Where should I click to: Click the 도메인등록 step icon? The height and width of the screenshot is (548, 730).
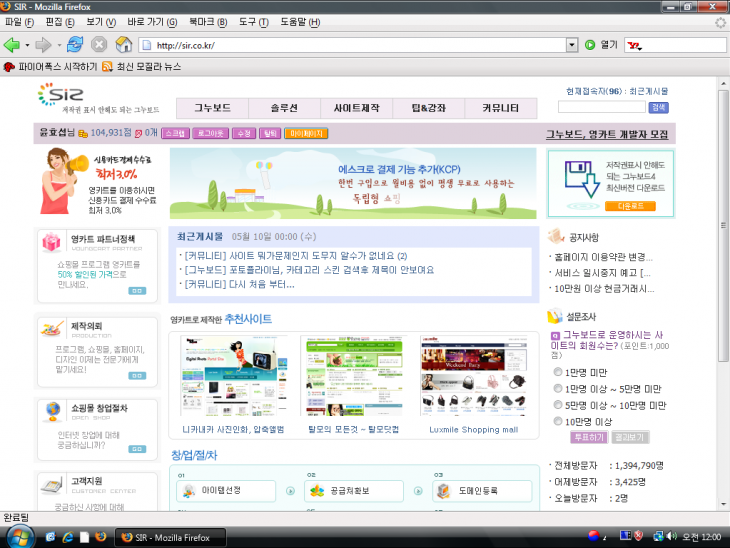tap(444, 491)
